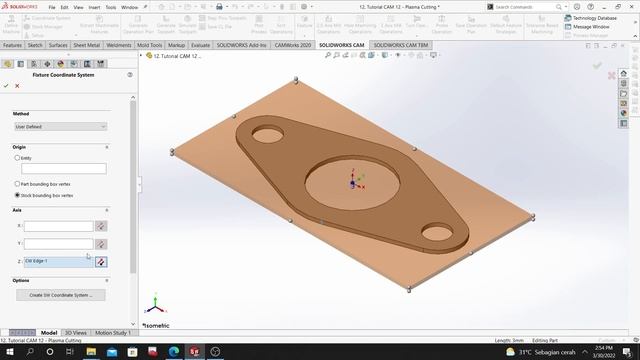Open the Message Window
640x360 pixels.
(x=587, y=27)
